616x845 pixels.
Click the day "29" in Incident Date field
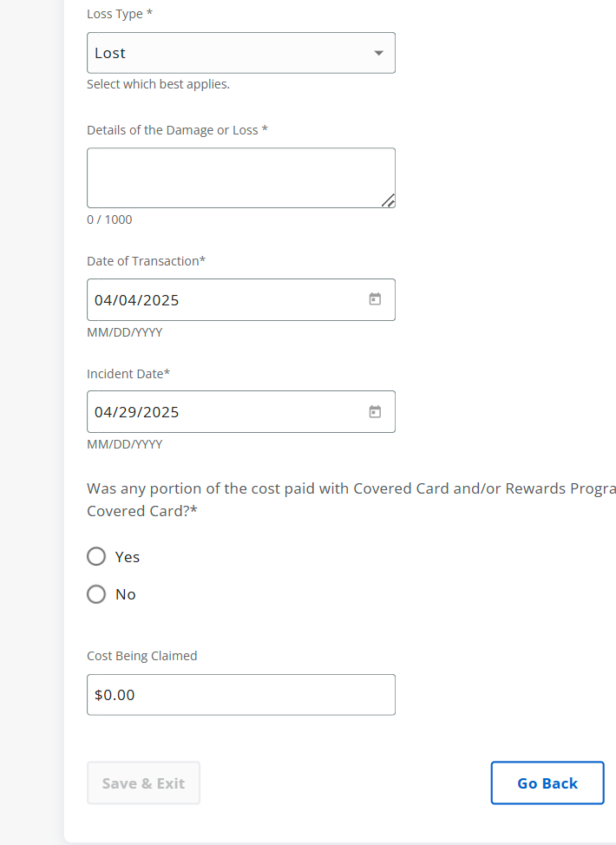[128, 412]
